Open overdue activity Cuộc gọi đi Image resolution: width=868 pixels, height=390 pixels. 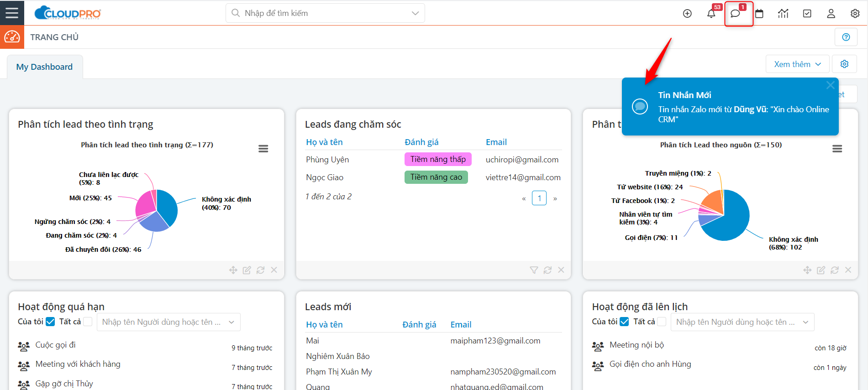tap(56, 345)
